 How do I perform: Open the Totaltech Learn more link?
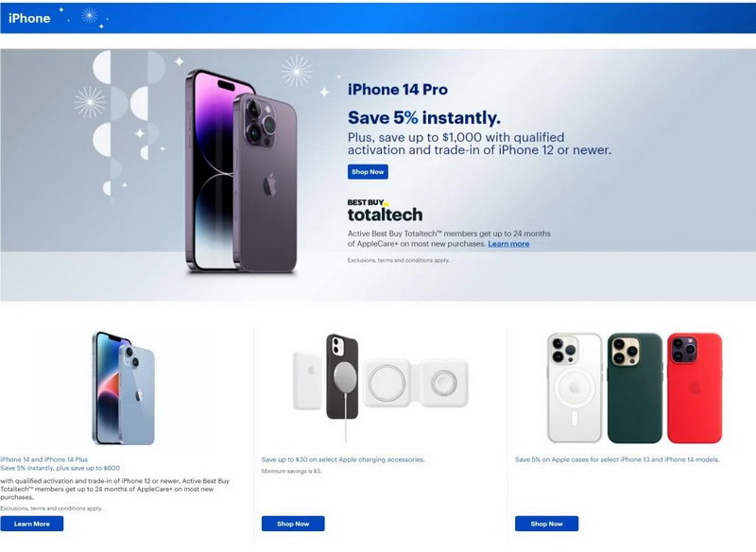(x=508, y=244)
